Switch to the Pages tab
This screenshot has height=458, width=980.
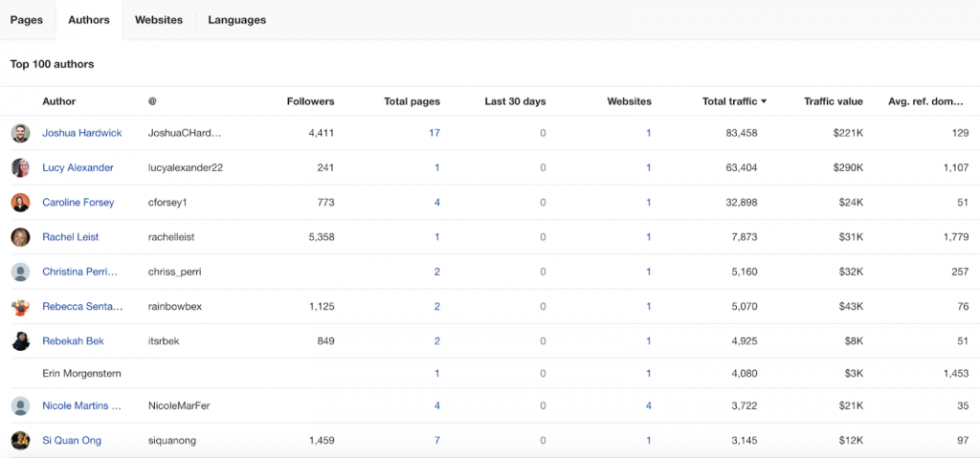(x=27, y=20)
